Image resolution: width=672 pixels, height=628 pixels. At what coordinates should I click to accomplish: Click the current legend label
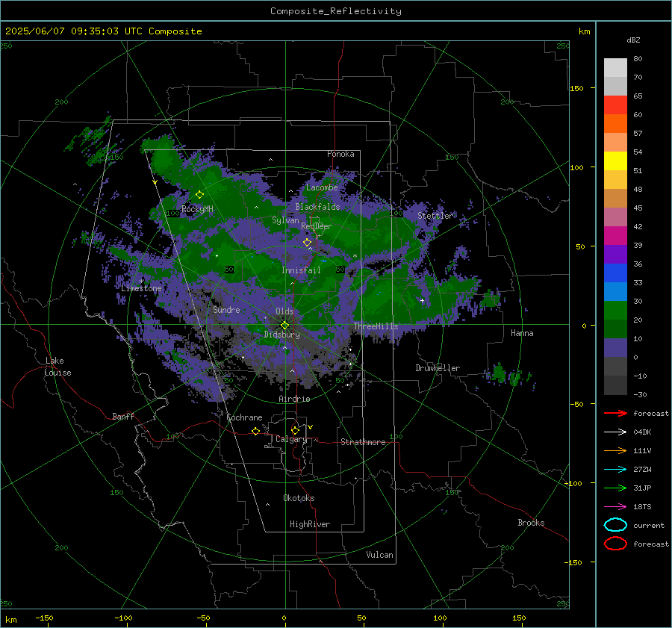649,525
